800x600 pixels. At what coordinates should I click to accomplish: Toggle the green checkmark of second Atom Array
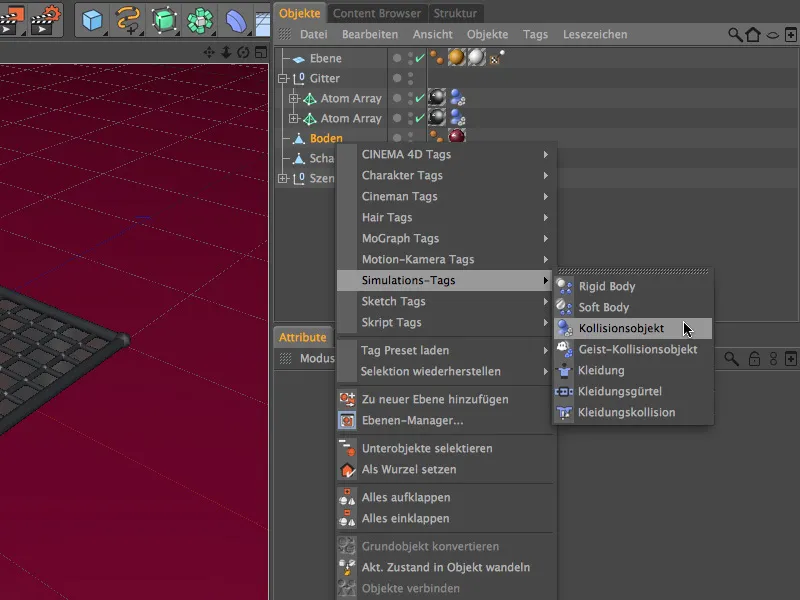click(x=420, y=118)
